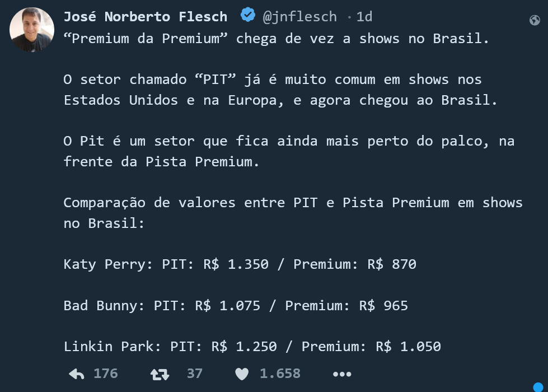Like the tweet with heart icon
Viewport: 548px width, 392px height.
coord(241,374)
